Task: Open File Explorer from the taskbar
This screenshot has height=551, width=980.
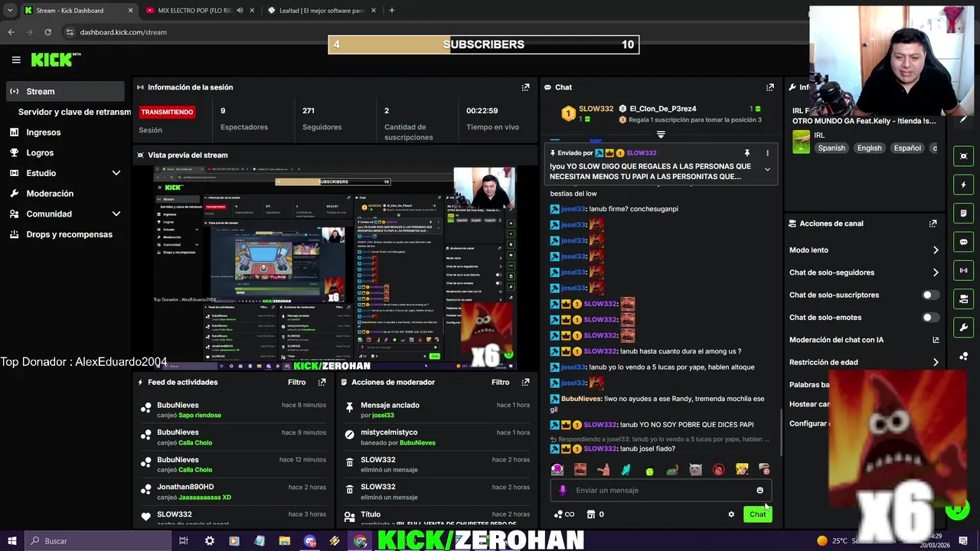Action: point(284,541)
